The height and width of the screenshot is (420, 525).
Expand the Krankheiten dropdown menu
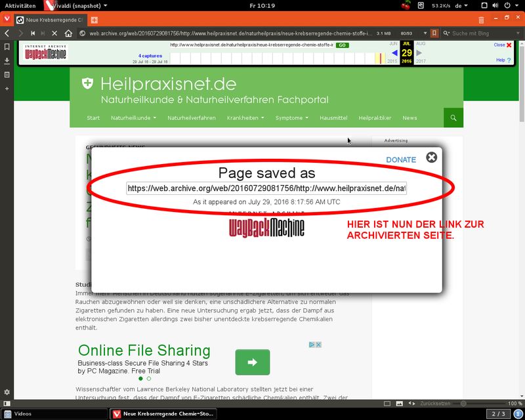[x=245, y=118]
